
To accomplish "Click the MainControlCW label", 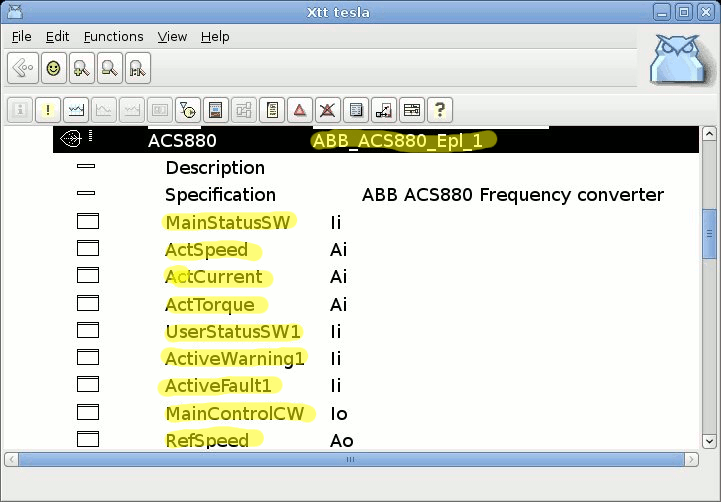I will click(x=235, y=413).
